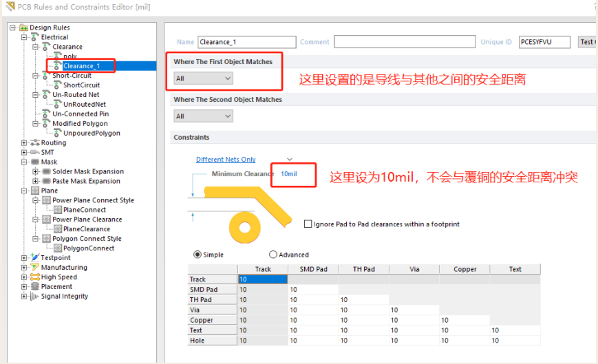Click the Routing category icon

[35, 143]
